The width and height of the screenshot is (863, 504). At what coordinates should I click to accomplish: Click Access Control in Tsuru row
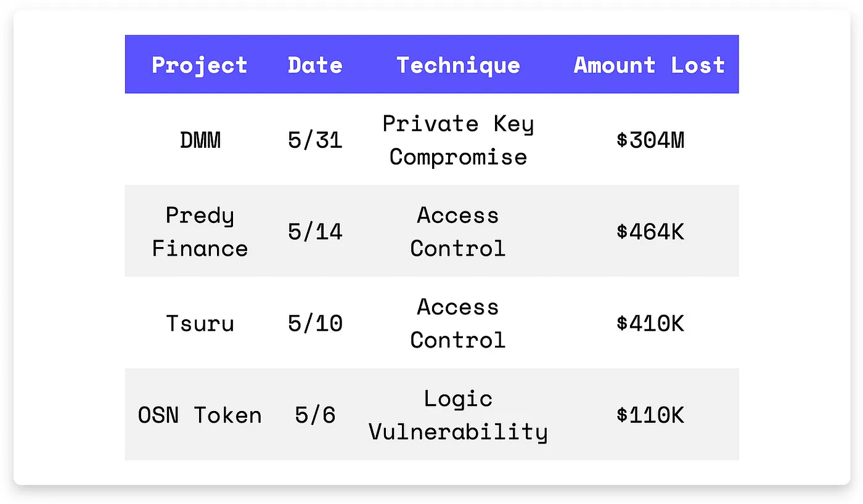(458, 323)
